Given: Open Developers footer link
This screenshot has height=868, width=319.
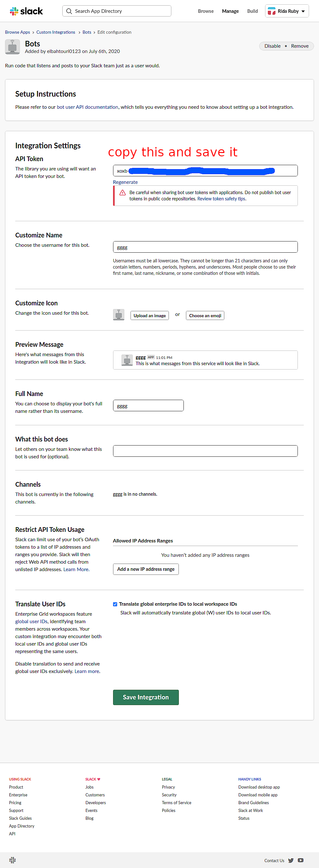Looking at the screenshot, I should point(96,803).
